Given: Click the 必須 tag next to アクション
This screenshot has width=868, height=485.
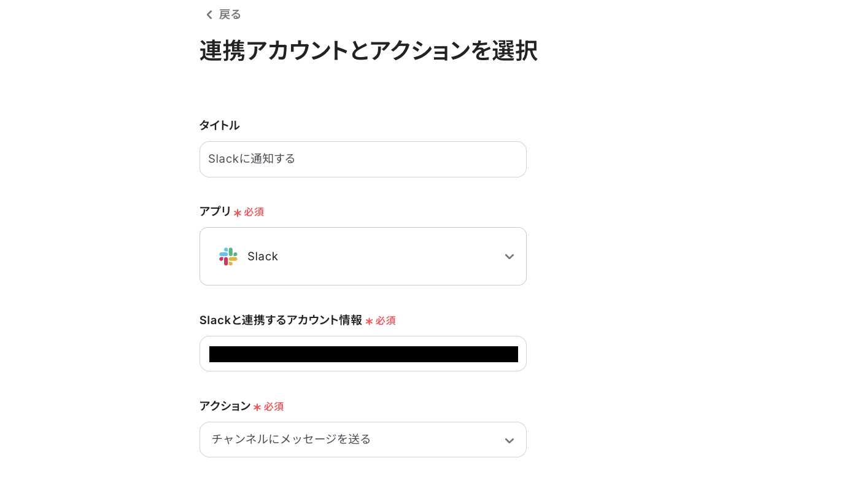Looking at the screenshot, I should [x=274, y=406].
